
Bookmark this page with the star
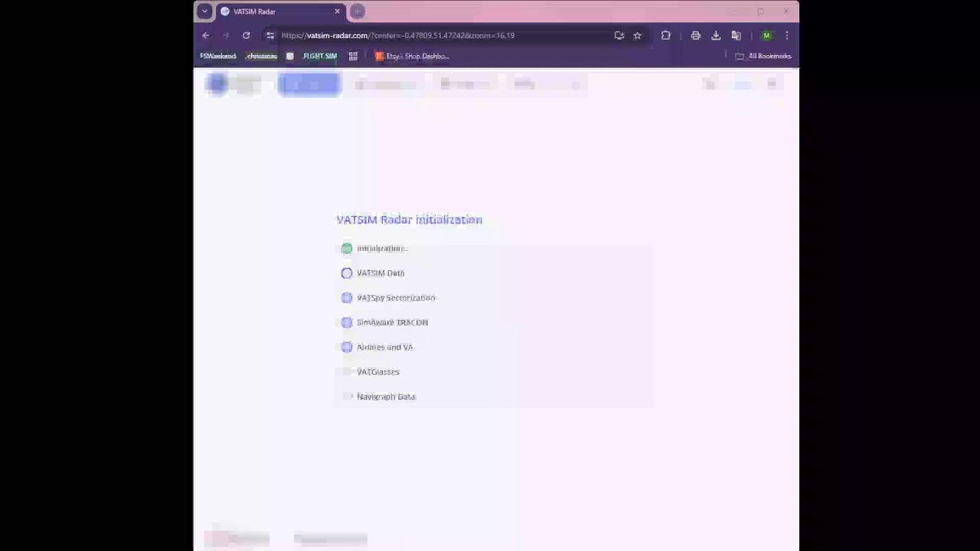click(x=637, y=35)
